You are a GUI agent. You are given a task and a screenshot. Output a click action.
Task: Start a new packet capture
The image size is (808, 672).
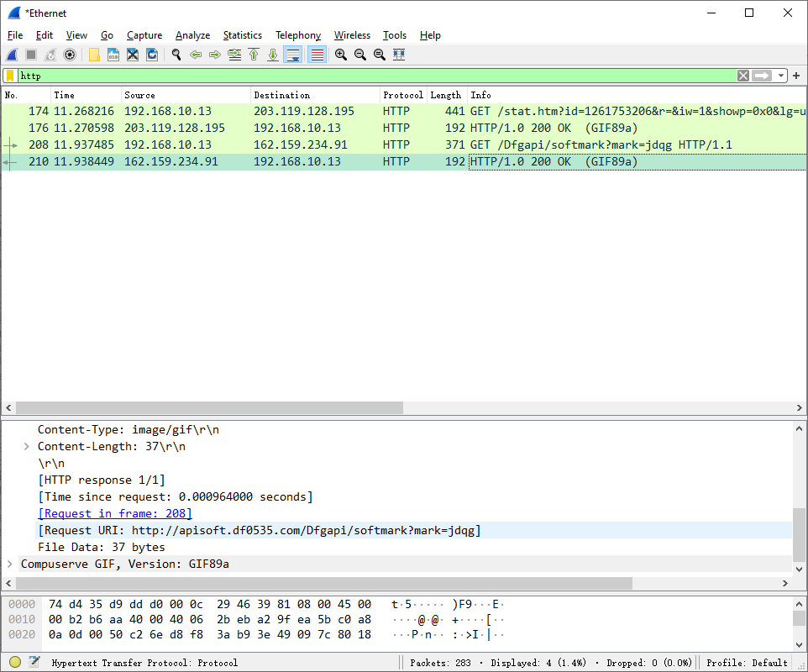pos(12,55)
